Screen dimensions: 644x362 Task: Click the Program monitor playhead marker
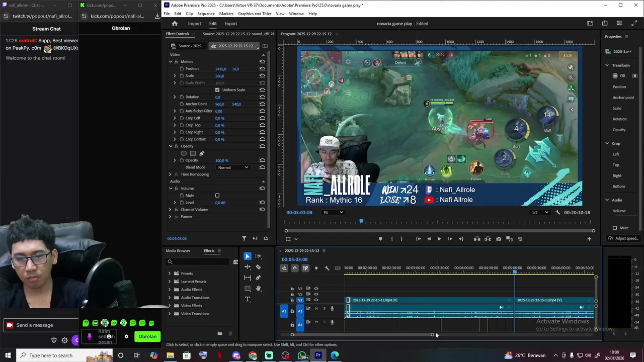(361, 222)
